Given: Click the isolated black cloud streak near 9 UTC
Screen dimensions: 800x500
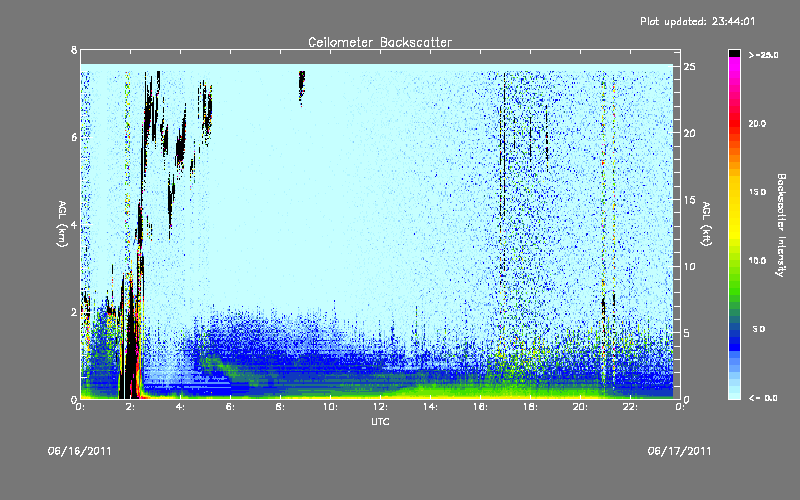Looking at the screenshot, I should point(302,87).
